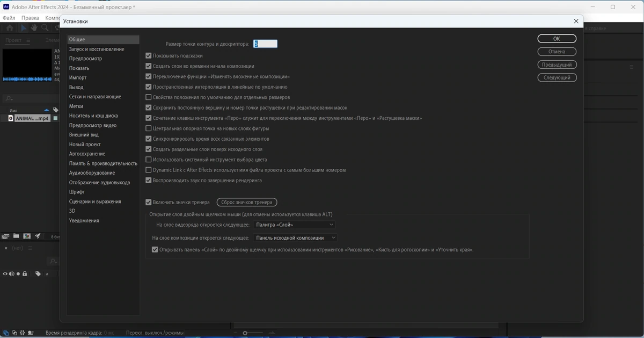Uncheck Воспроизводить звук по завершении рендеринга

(x=149, y=181)
